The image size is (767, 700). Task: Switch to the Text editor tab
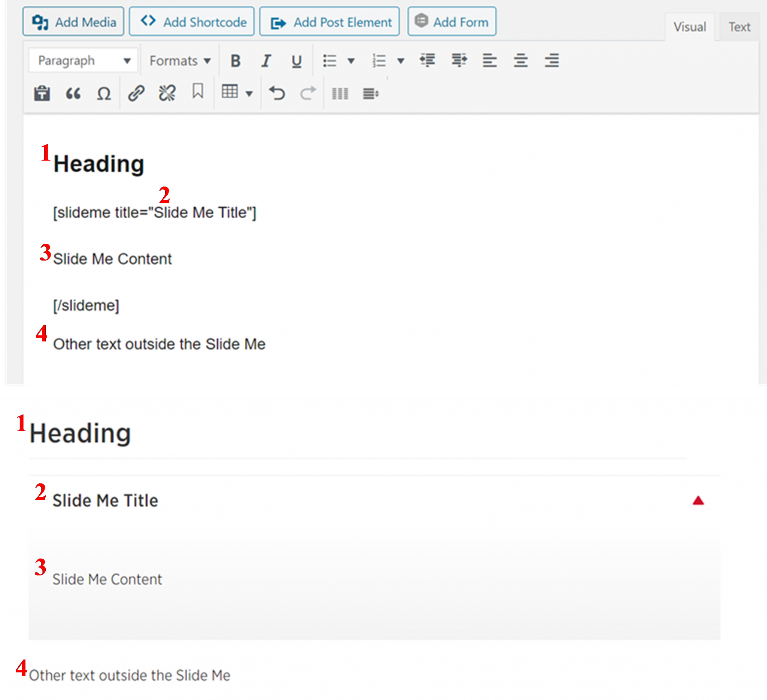739,27
